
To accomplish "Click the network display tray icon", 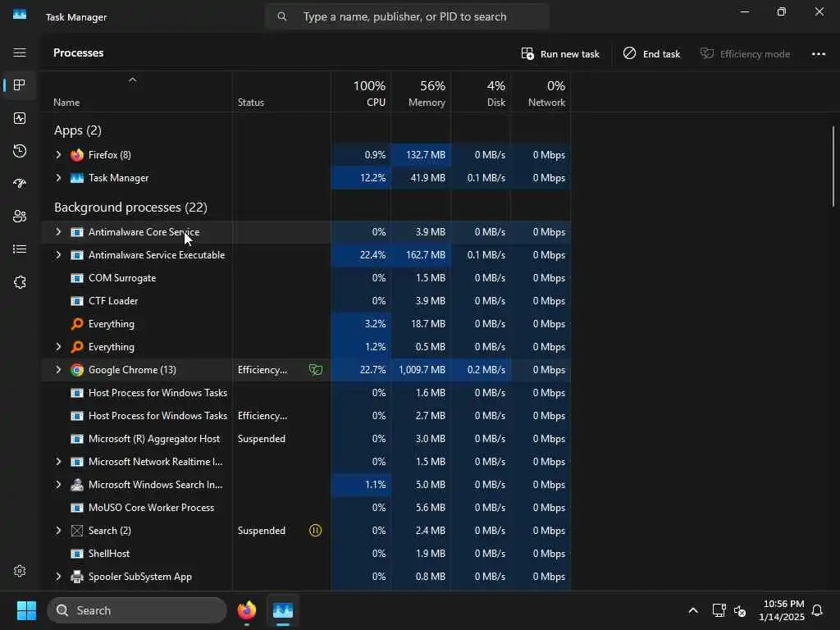I will (719, 610).
